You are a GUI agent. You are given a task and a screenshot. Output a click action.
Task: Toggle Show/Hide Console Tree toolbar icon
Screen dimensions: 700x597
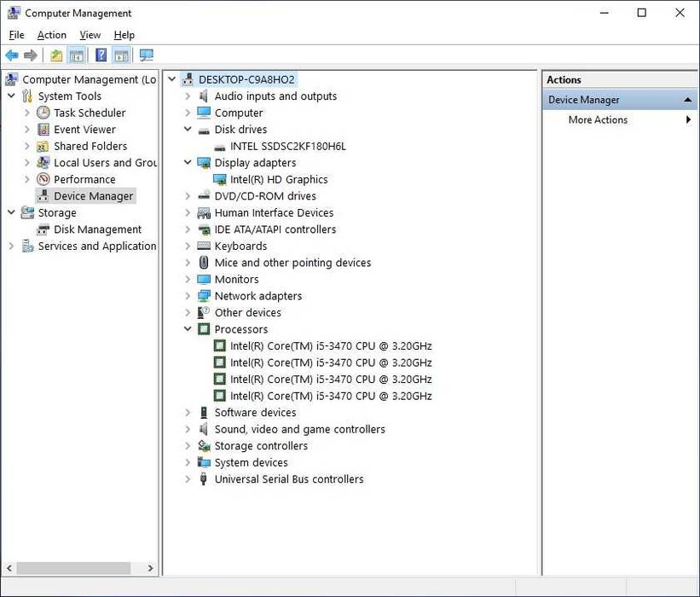coord(77,55)
